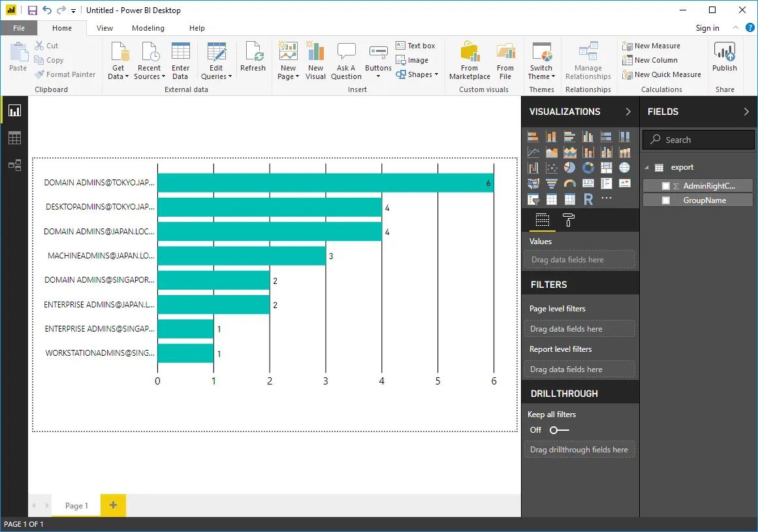Click the Values drag data fields well
The height and width of the screenshot is (532, 758).
click(x=580, y=260)
